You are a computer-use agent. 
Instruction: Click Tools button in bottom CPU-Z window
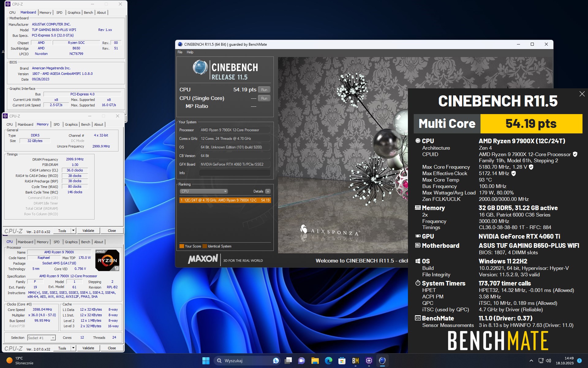click(x=62, y=348)
